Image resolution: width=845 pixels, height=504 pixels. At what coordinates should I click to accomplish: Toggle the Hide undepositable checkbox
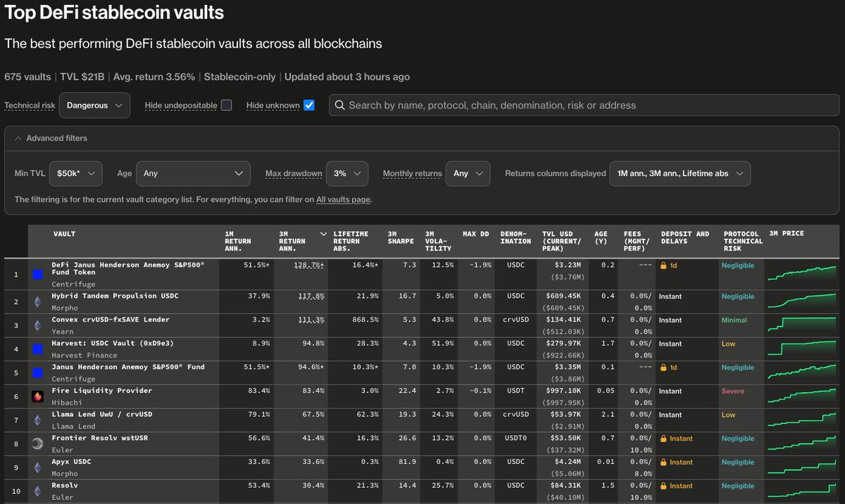coord(226,105)
